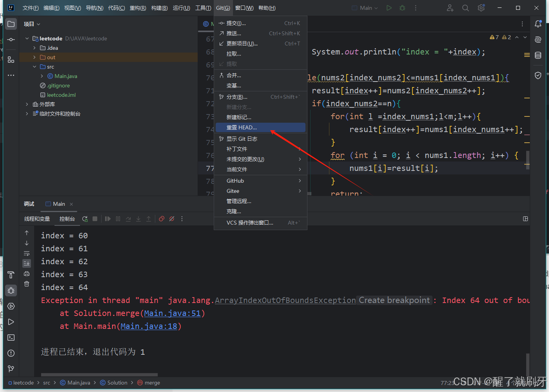Open Main.java:51 stack trace link
The height and width of the screenshot is (392, 549).
click(x=173, y=313)
